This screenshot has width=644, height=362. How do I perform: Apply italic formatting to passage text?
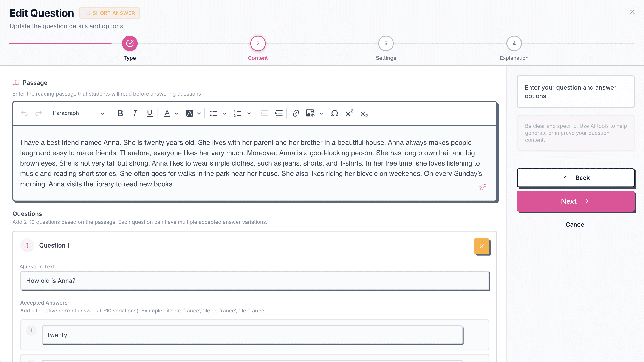(x=135, y=113)
